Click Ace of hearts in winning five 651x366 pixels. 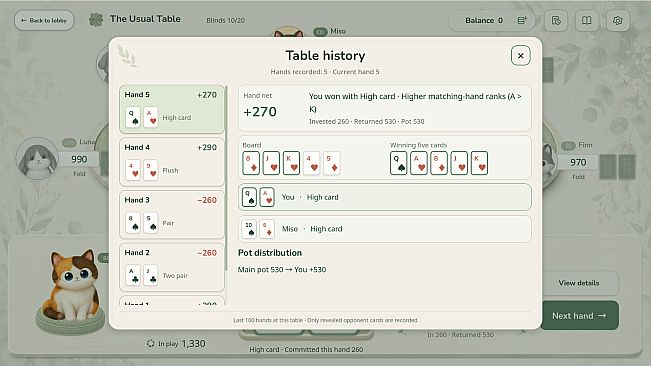click(x=418, y=163)
